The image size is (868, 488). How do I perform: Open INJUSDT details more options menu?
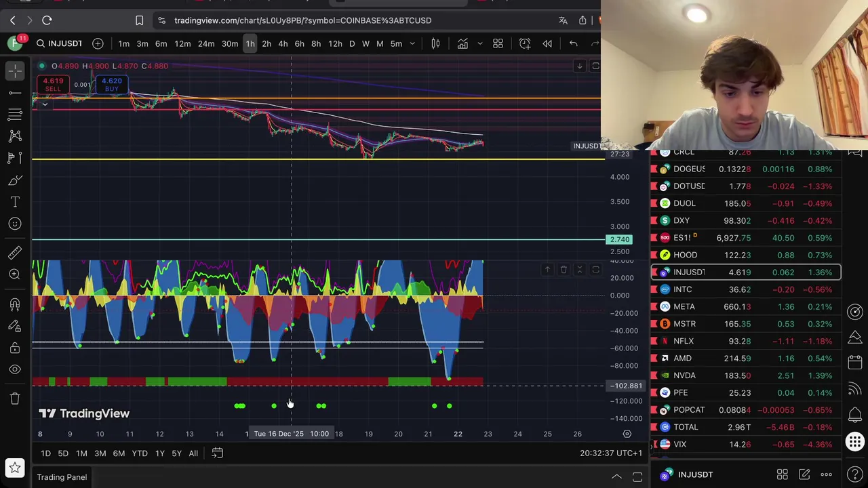[826, 474]
